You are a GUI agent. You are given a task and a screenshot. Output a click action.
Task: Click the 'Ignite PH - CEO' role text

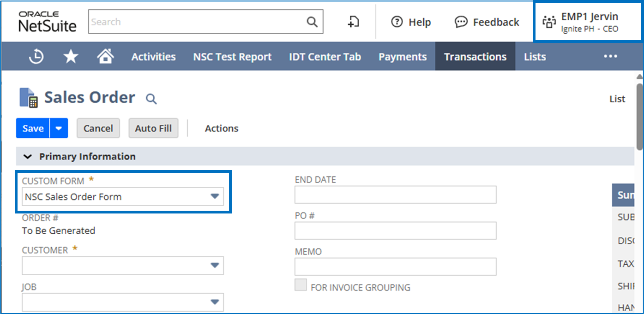[590, 29]
